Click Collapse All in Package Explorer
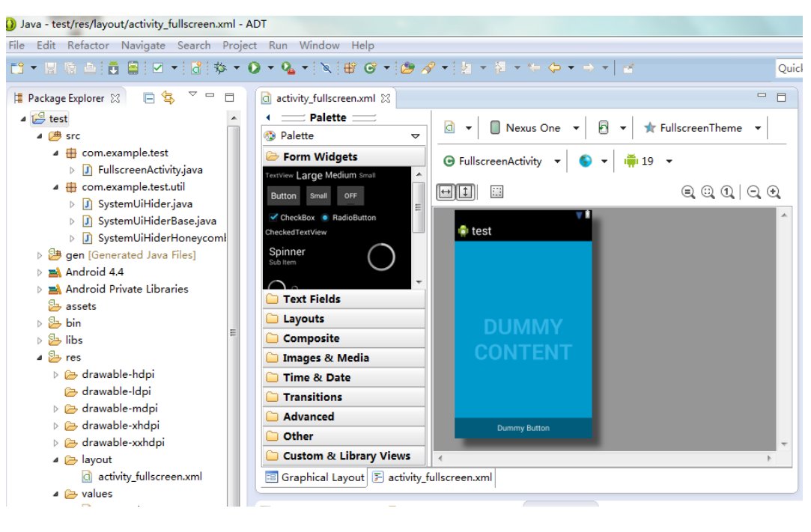811x532 pixels. point(149,97)
